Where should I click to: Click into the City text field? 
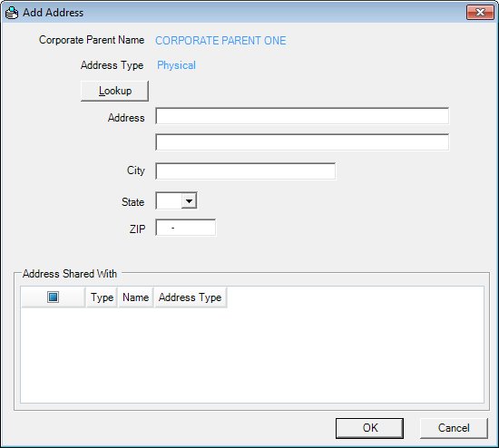pyautogui.click(x=245, y=171)
